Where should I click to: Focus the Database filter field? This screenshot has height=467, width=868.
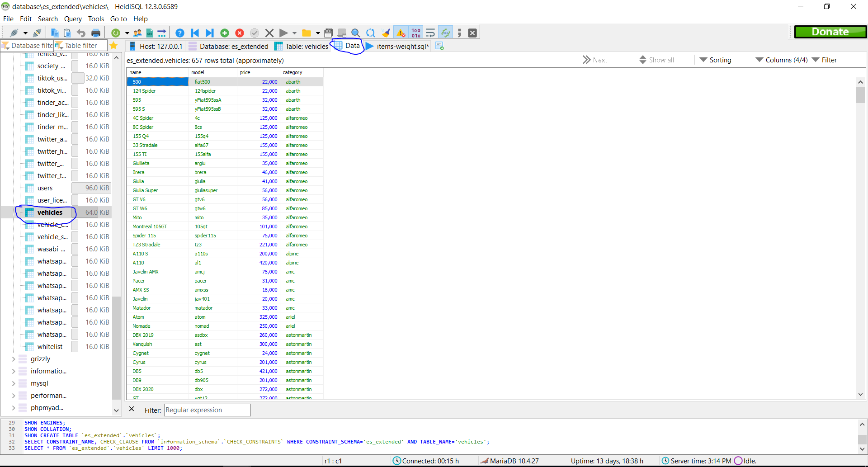click(27, 46)
